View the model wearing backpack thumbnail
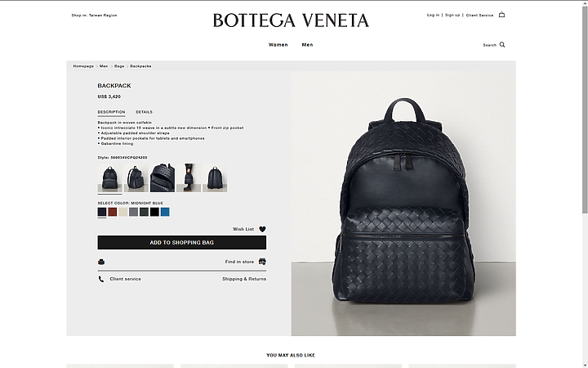 point(189,177)
